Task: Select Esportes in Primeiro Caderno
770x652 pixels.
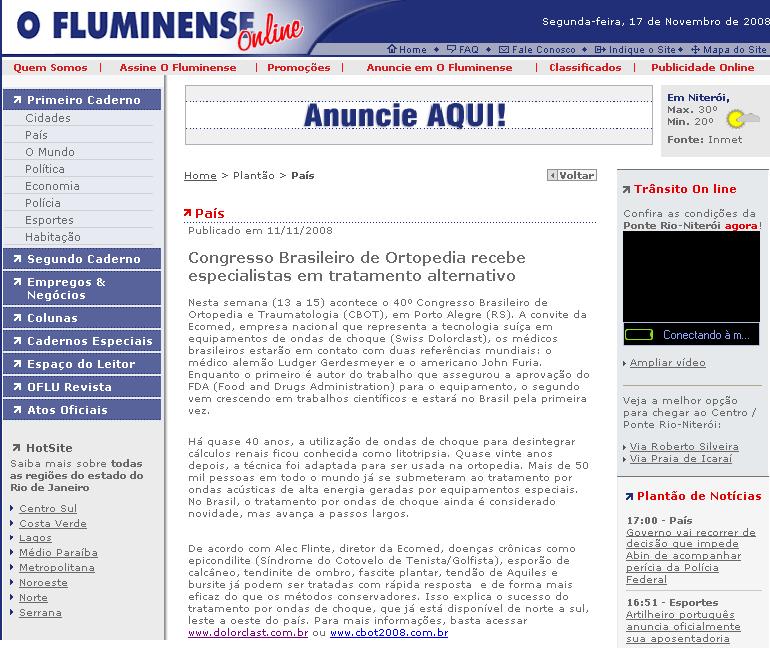Action: tap(49, 220)
